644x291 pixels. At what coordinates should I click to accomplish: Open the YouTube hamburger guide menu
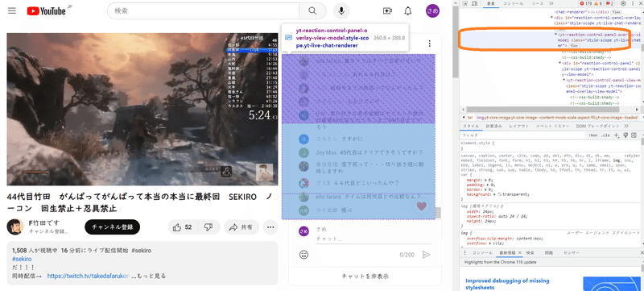click(12, 10)
